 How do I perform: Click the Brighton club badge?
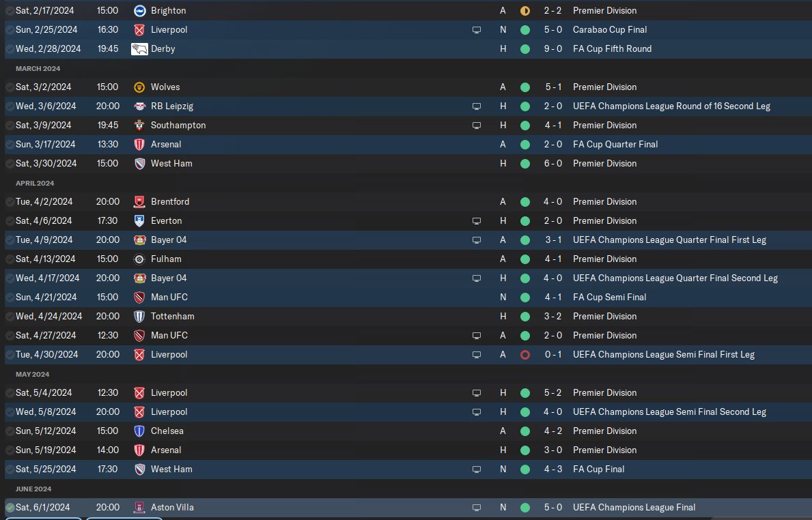[x=139, y=11]
